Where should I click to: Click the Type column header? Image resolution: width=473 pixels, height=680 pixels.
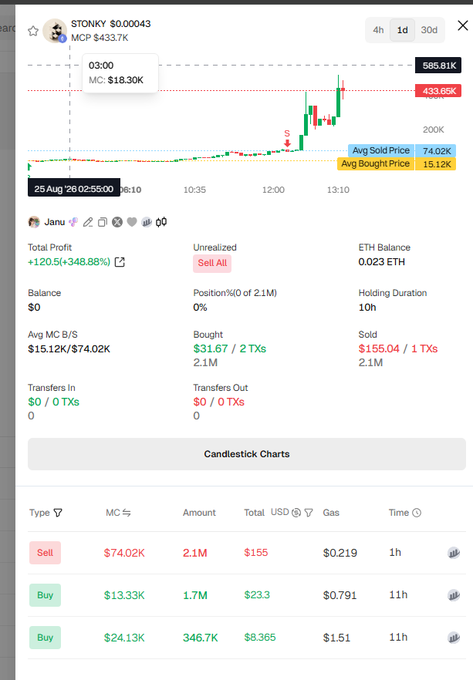click(x=39, y=513)
